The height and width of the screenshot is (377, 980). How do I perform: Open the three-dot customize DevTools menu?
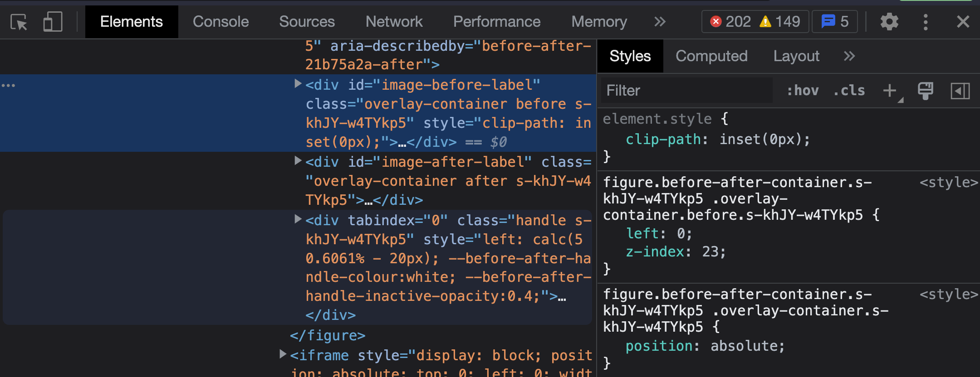point(926,22)
